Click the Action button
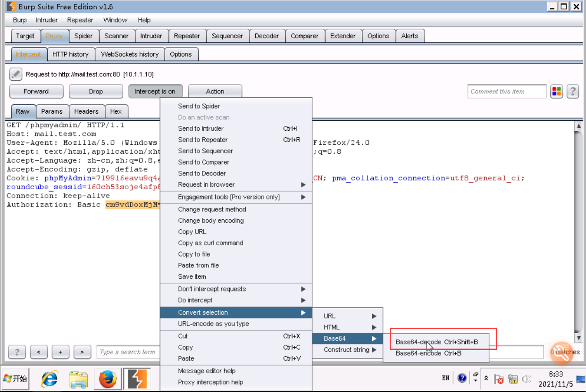This screenshot has width=586, height=392. [215, 92]
